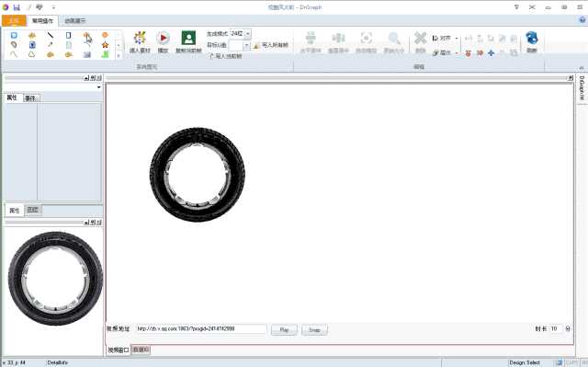The height and width of the screenshot is (367, 588).
Task: Select the curve tool in shape gallery
Action: pyautogui.click(x=14, y=54)
